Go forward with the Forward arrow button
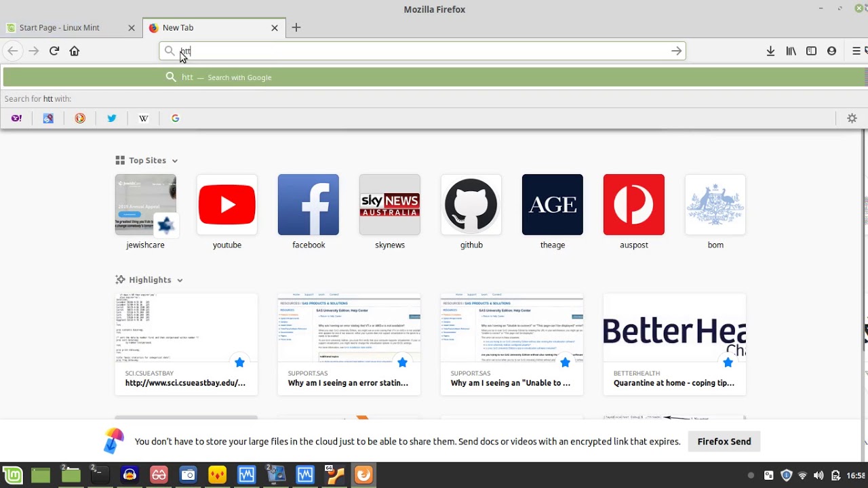This screenshot has height=488, width=868. (33, 51)
